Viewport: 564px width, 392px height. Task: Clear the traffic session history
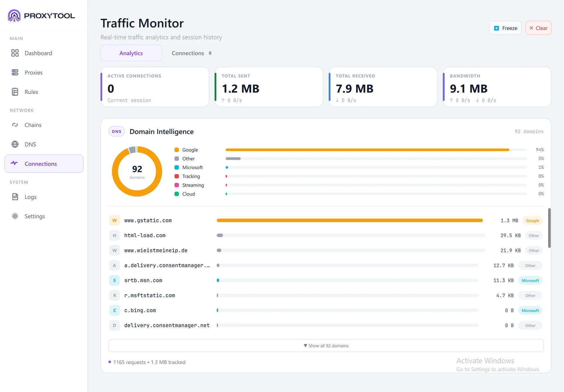538,28
